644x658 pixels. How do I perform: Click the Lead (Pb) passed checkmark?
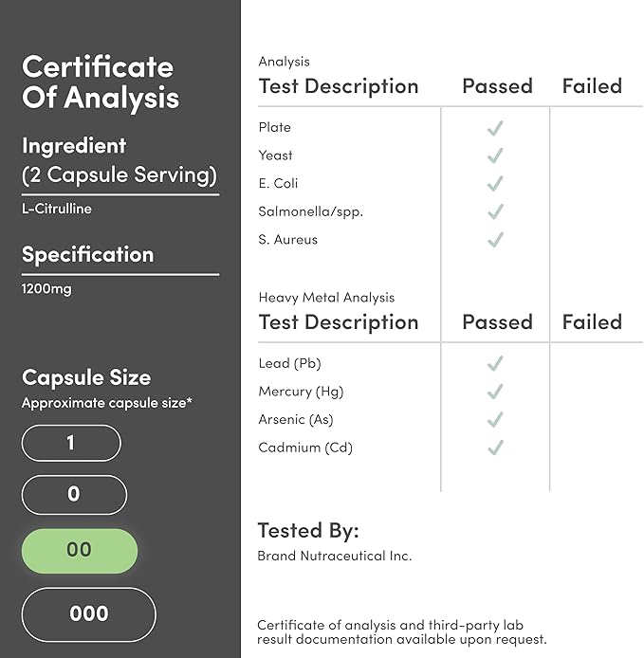tap(494, 364)
